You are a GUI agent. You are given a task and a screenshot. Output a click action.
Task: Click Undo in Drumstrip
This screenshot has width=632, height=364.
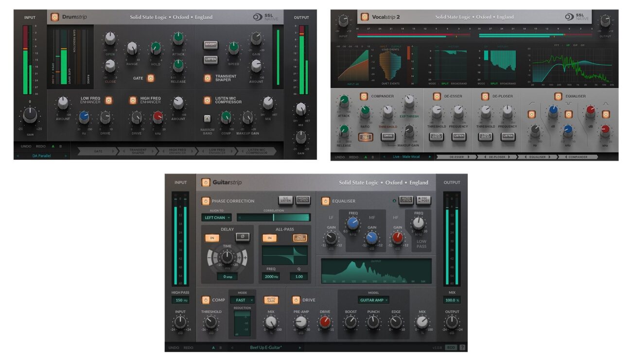click(x=26, y=146)
